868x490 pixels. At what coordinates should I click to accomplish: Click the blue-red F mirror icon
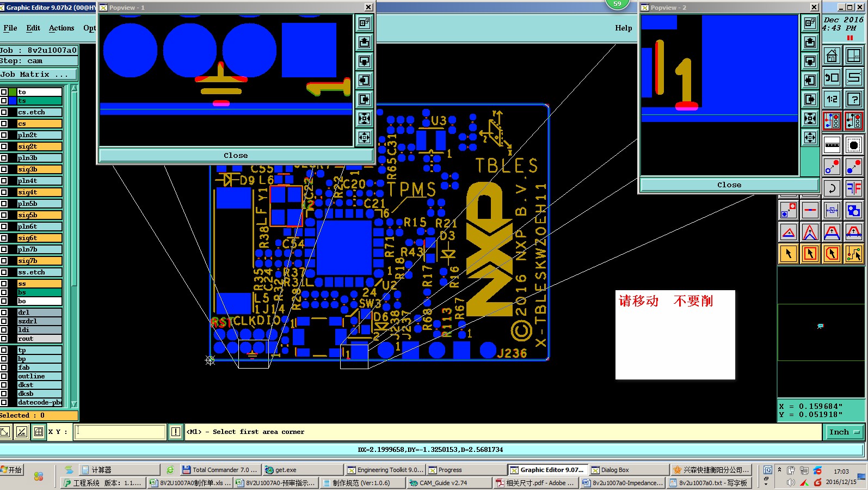coord(853,188)
